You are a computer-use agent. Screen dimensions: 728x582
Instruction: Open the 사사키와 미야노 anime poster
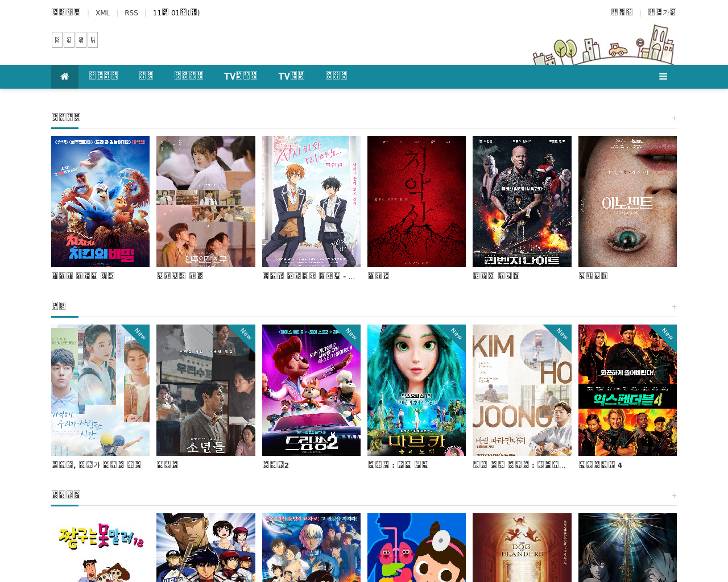pyautogui.click(x=311, y=201)
